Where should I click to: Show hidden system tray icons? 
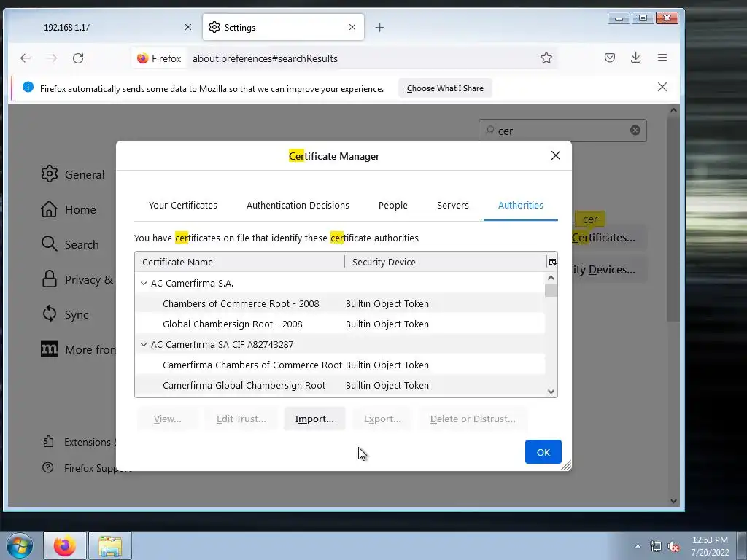click(x=638, y=547)
